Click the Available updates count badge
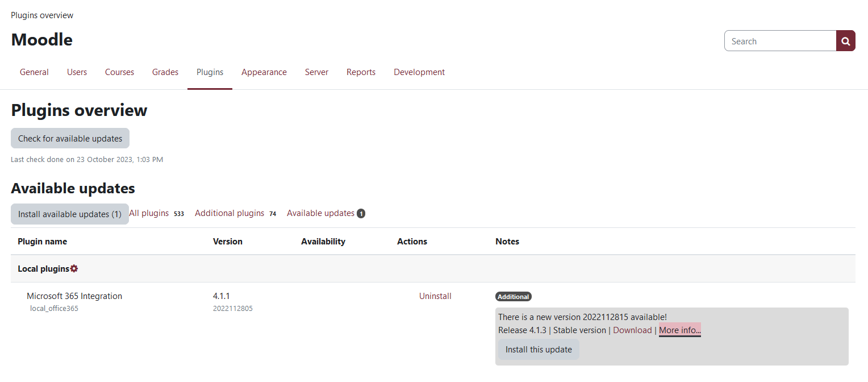Screen dimensions: 868x382 click(361, 213)
